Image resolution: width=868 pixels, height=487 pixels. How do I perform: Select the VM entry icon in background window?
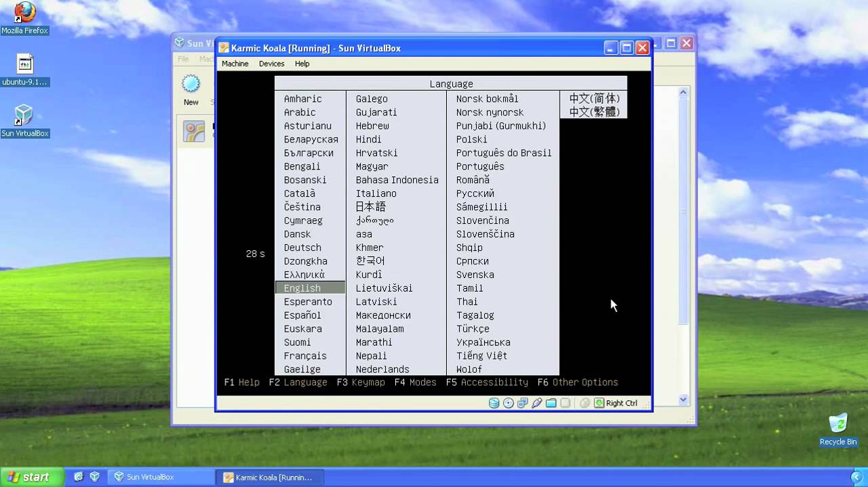pos(194,132)
